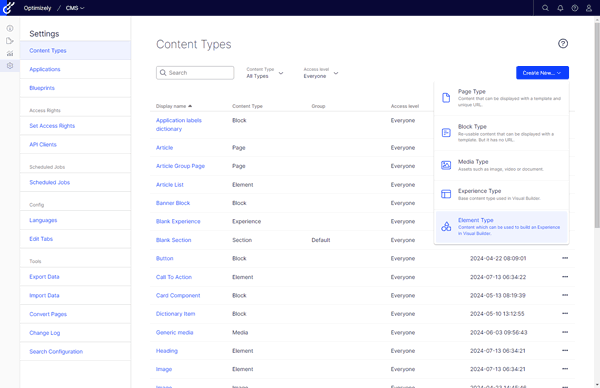
Task: Expand the Access level Everyone filter
Action: point(321,73)
